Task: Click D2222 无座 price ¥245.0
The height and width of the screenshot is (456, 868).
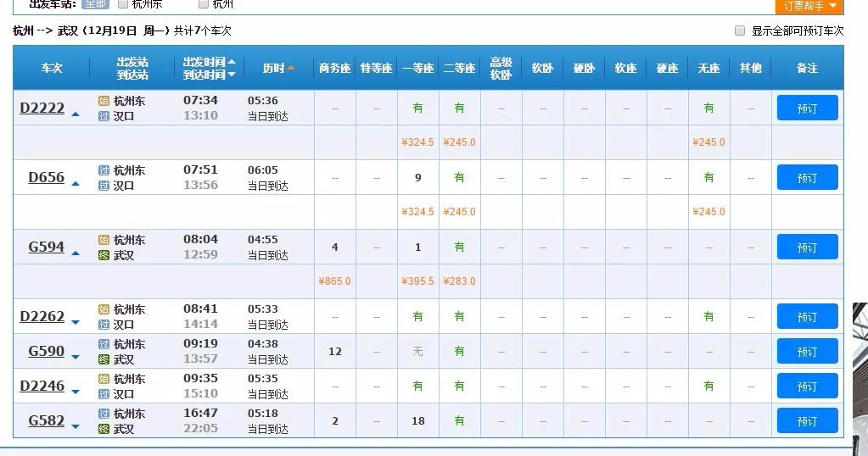Action: point(708,142)
